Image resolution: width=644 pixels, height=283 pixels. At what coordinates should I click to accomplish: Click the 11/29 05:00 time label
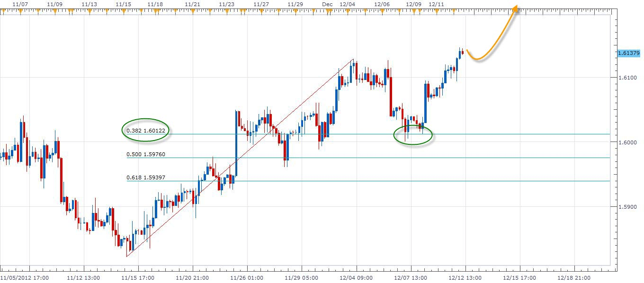[302, 278]
